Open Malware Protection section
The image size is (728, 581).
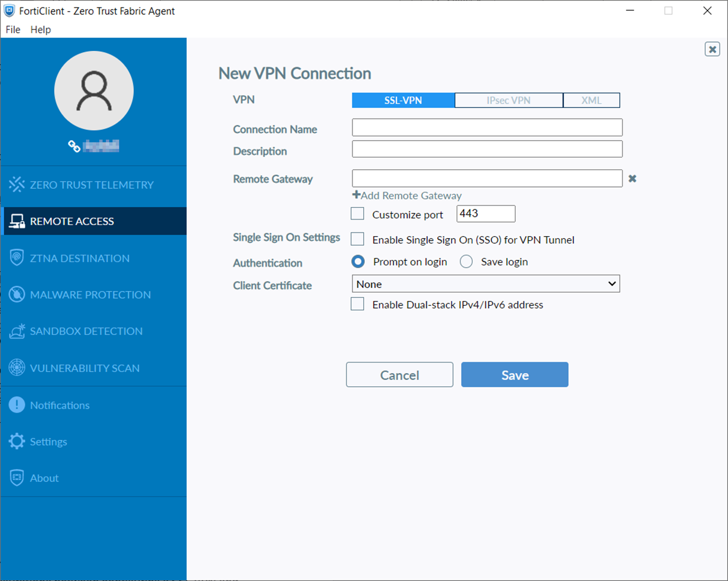pos(16,294)
